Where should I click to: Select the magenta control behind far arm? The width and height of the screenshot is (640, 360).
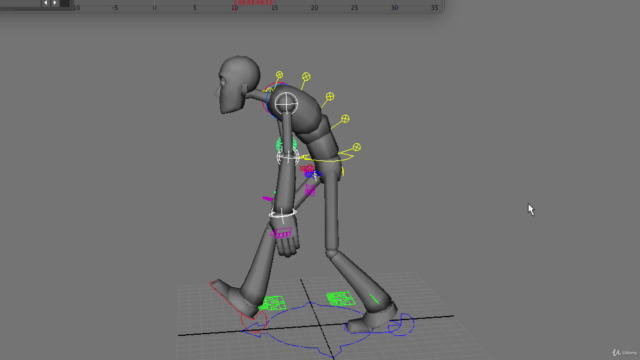click(310, 190)
